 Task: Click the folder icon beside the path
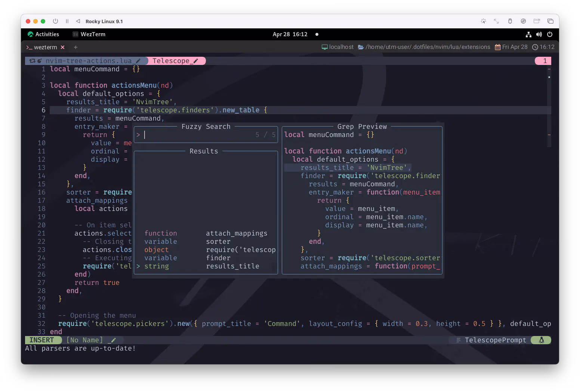(361, 47)
